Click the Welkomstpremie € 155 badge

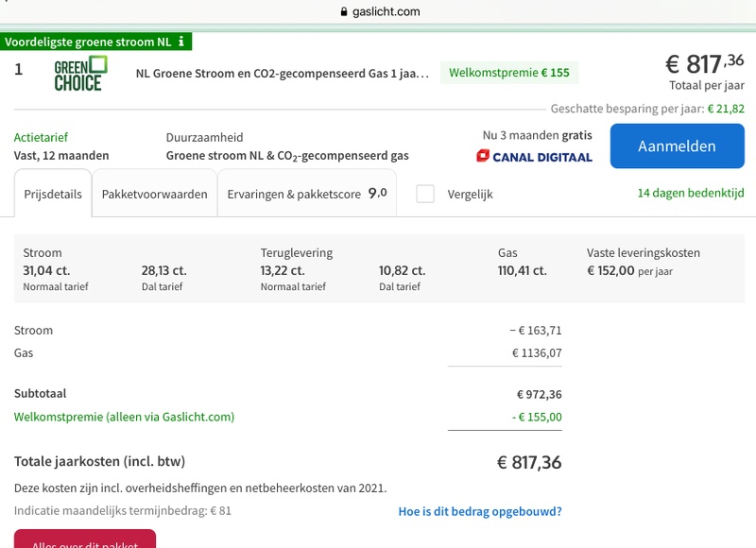(x=509, y=73)
